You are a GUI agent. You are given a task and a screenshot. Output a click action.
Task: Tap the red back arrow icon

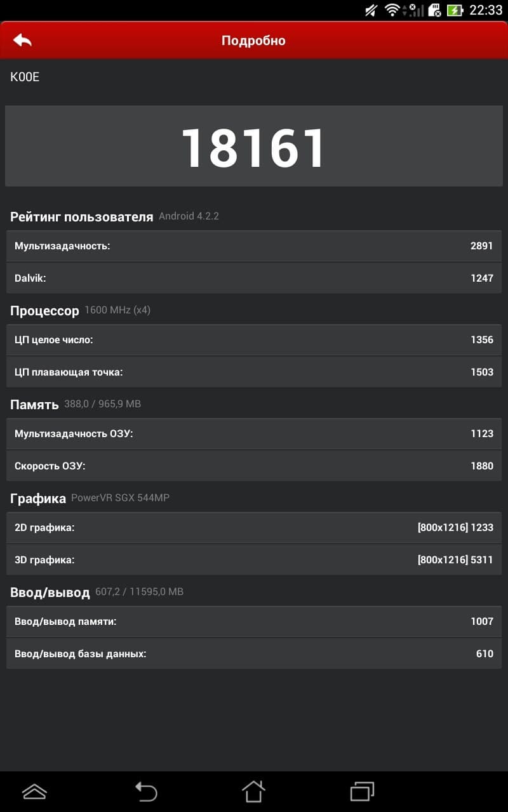22,40
